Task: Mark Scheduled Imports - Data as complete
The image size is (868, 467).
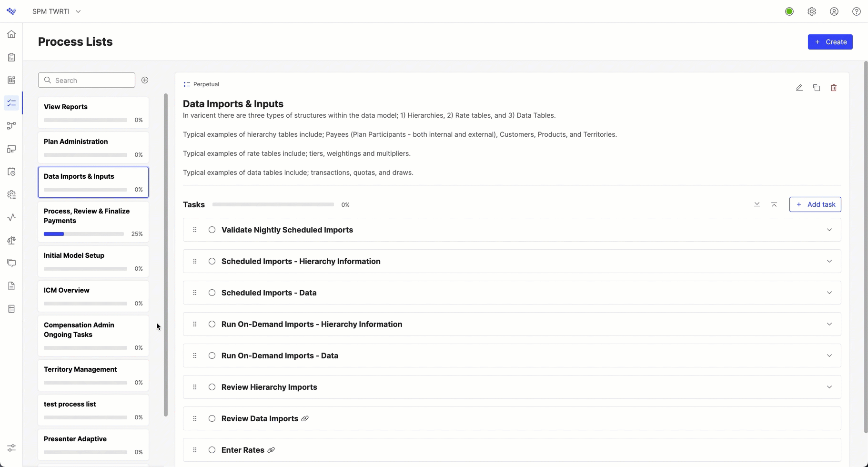Action: coord(212,293)
